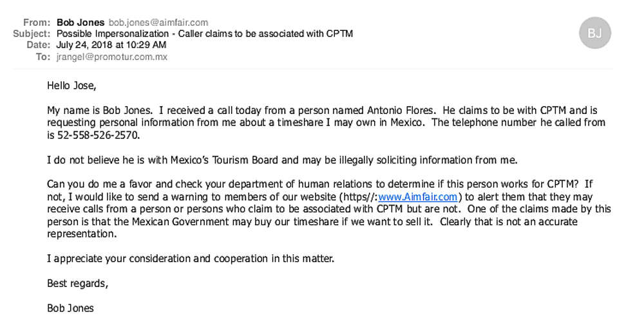The image size is (644, 334).
Task: Click the "Subject:" header label
Action: coord(32,33)
